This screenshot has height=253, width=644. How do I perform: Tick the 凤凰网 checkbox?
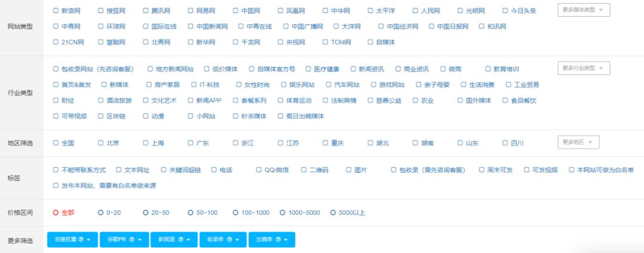coord(280,11)
